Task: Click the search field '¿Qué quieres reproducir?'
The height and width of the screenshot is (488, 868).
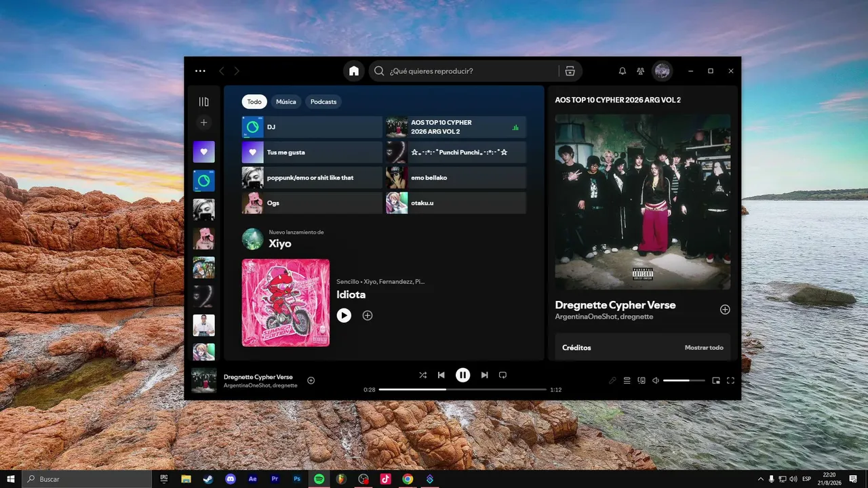Action: click(475, 71)
